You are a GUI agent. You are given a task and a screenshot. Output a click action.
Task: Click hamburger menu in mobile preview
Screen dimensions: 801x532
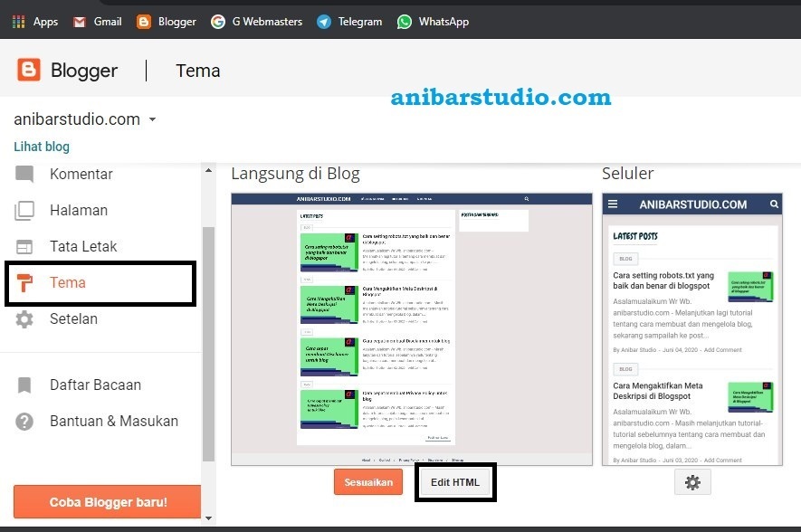tap(613, 204)
